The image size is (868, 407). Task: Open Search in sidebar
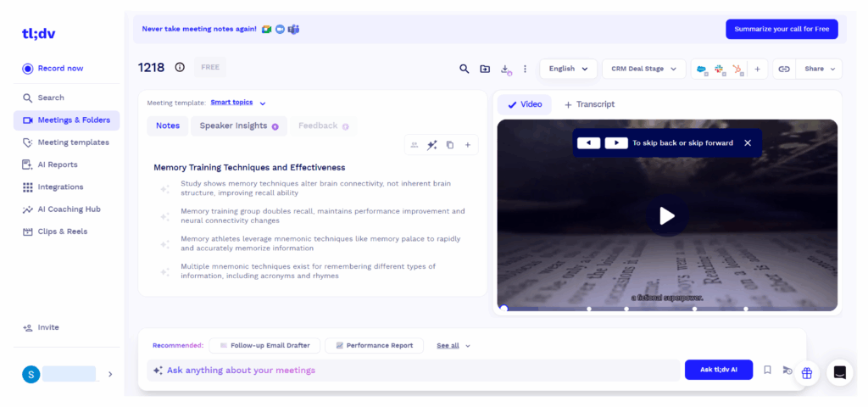(x=44, y=98)
